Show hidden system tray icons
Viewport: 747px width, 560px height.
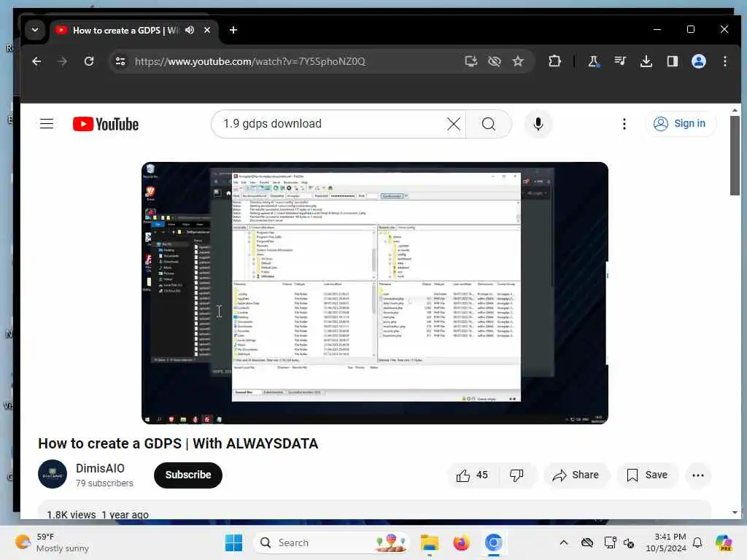[x=564, y=542]
